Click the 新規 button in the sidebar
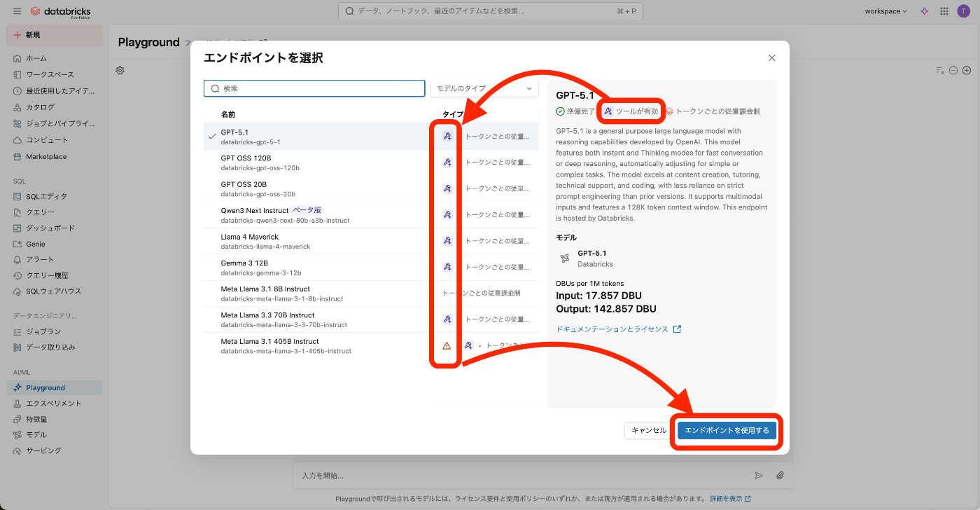This screenshot has width=980, height=510. pos(55,35)
